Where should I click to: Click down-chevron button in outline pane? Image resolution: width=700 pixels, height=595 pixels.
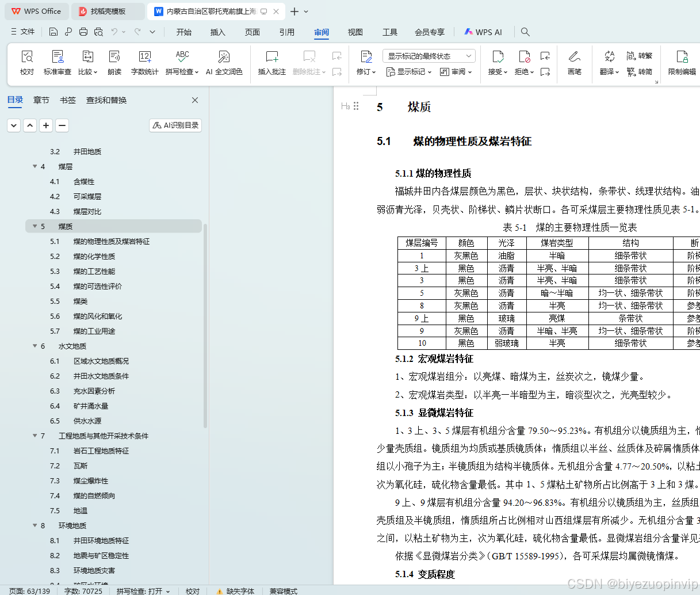tap(14, 125)
